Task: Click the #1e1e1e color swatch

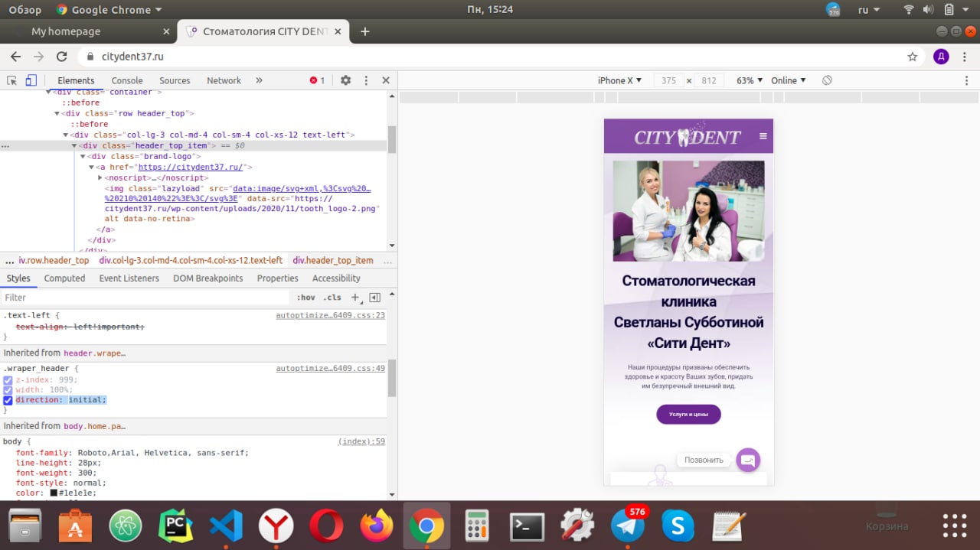Action: coord(54,493)
